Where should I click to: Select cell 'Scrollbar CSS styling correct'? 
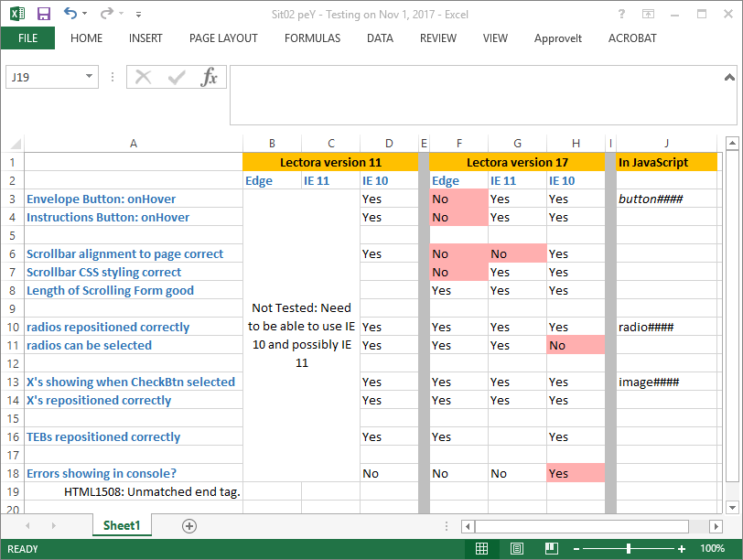(x=134, y=272)
